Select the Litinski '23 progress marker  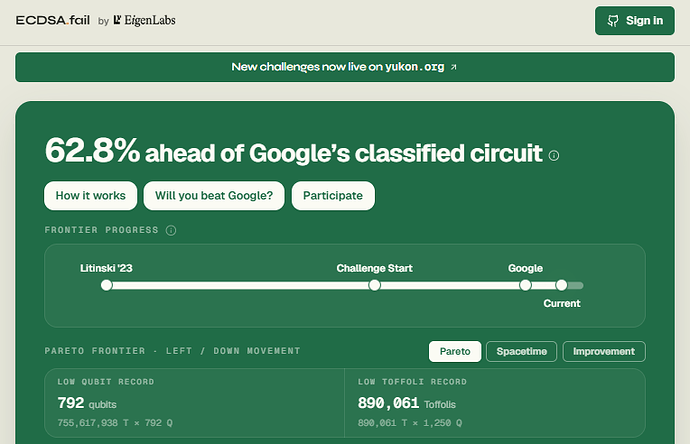point(106,285)
